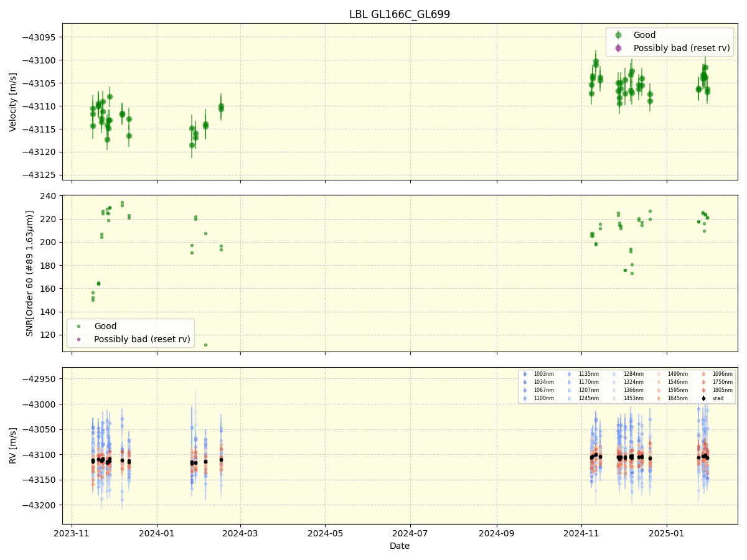Click the 120 SNR tick label
Viewport: 747px width, 560px height.
(49, 335)
